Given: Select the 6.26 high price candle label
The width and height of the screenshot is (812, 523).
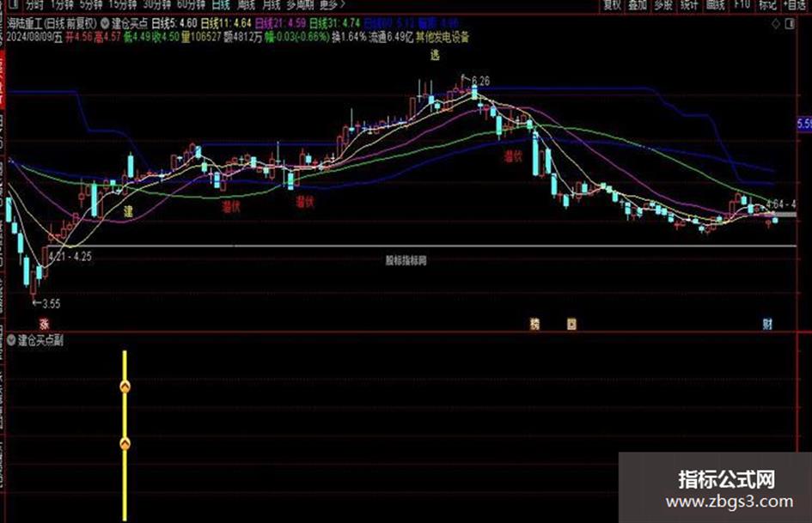Looking at the screenshot, I should click(x=480, y=82).
